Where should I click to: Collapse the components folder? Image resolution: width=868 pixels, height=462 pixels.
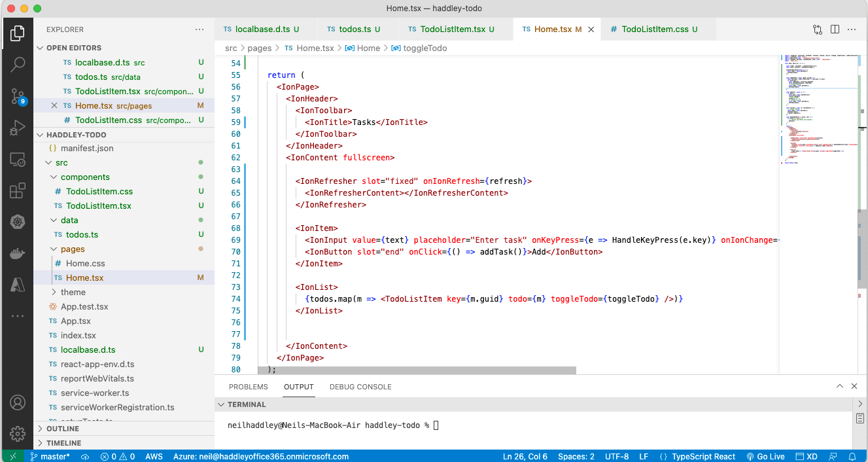pyautogui.click(x=85, y=177)
